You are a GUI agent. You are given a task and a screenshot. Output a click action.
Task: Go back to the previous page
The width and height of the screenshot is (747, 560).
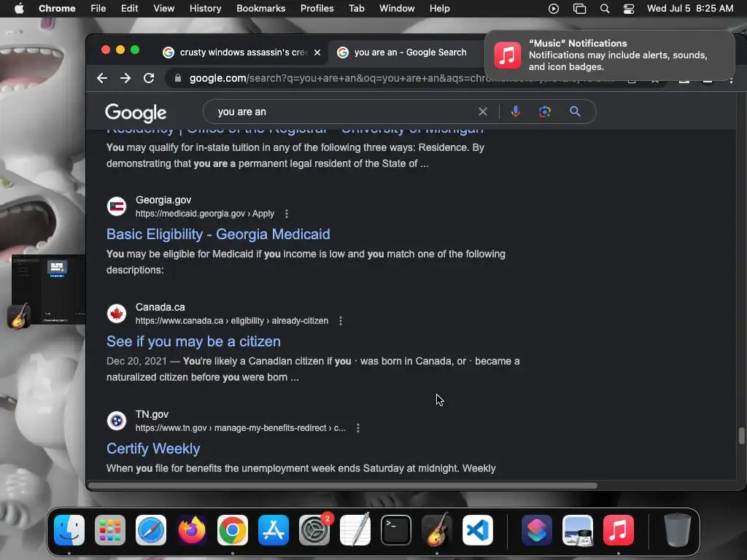click(x=102, y=78)
